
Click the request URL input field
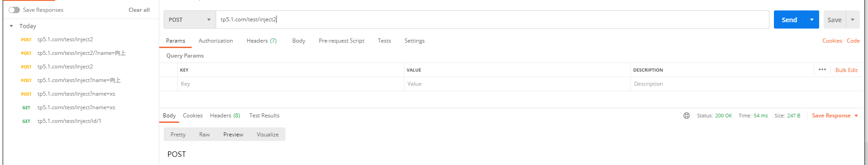click(492, 19)
